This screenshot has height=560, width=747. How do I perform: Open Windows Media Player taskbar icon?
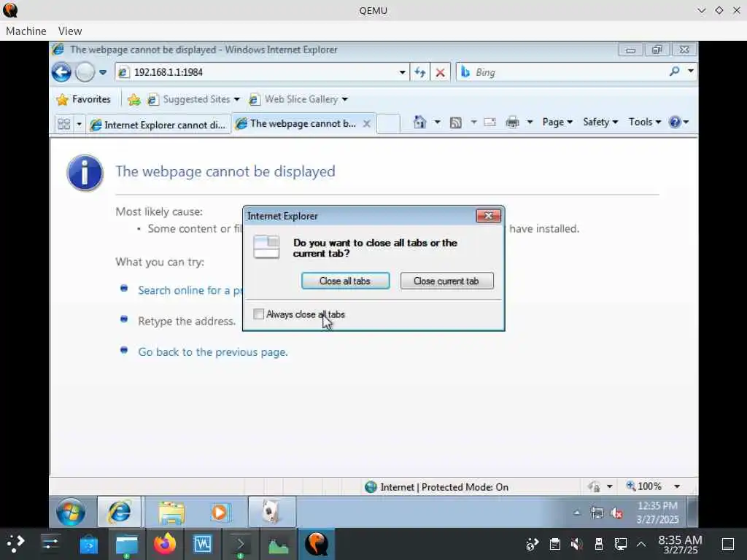tap(220, 513)
